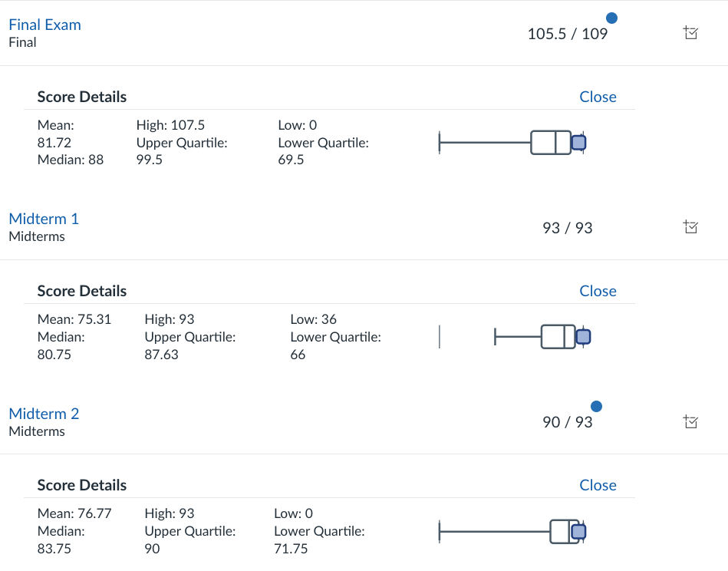Close the Midterm 1 score details
The width and height of the screenshot is (728, 571).
click(x=598, y=291)
